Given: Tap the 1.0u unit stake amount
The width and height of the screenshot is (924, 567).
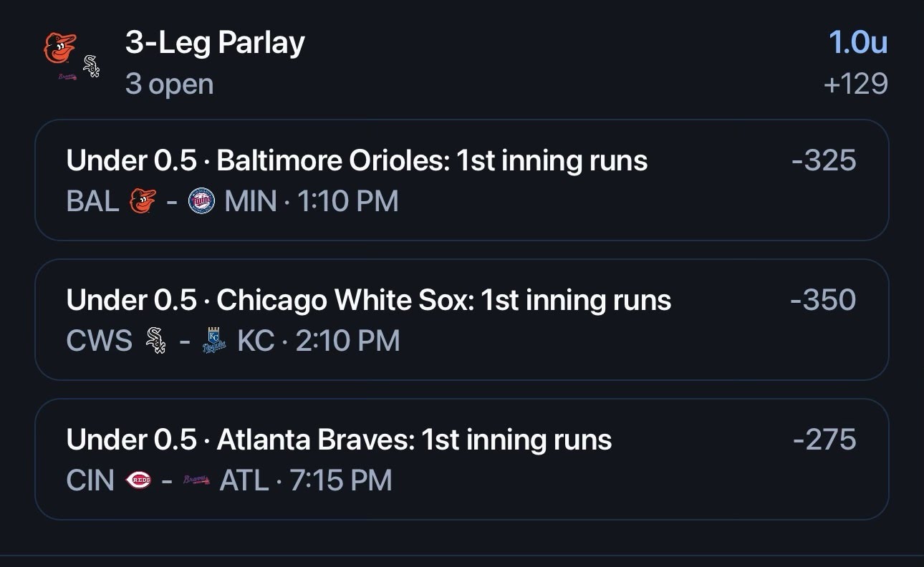Looking at the screenshot, I should [858, 42].
